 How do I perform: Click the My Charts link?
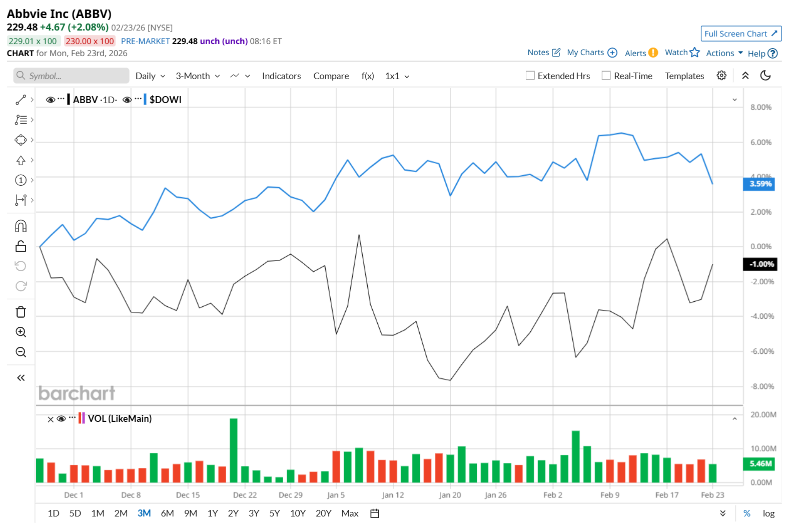click(585, 53)
